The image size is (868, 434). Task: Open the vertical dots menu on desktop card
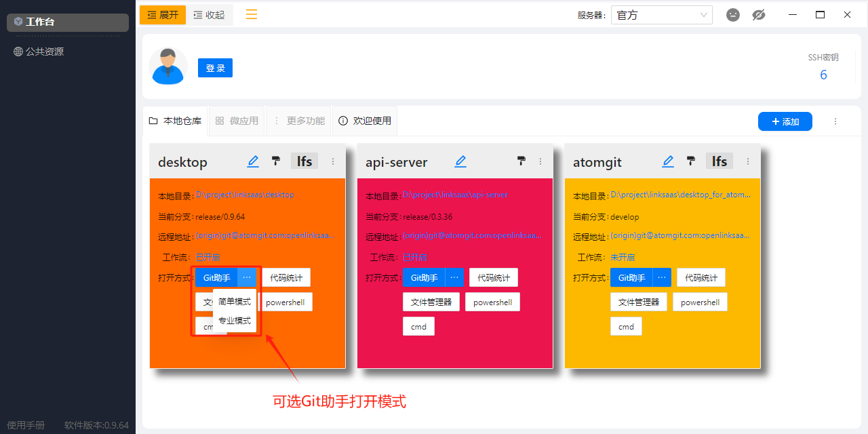pos(333,161)
